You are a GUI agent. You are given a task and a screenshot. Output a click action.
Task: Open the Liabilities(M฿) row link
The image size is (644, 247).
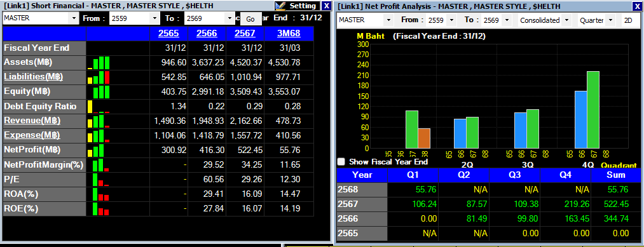coord(34,77)
